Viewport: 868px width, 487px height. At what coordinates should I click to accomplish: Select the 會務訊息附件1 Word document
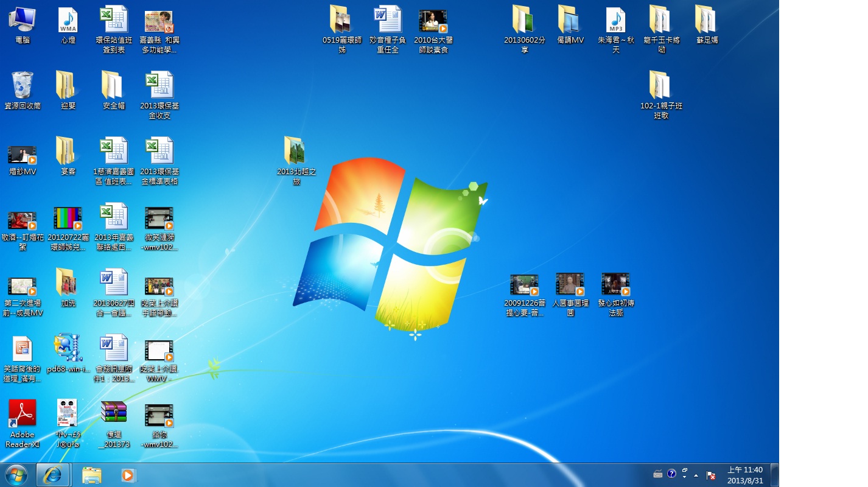click(114, 358)
